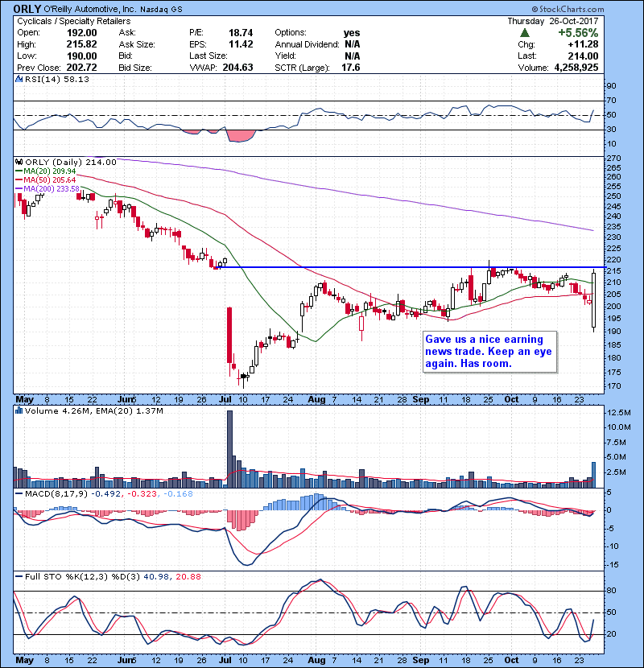Click the tall July volume spike bar
Image resolution: width=644 pixels, height=668 pixels.
[x=229, y=449]
